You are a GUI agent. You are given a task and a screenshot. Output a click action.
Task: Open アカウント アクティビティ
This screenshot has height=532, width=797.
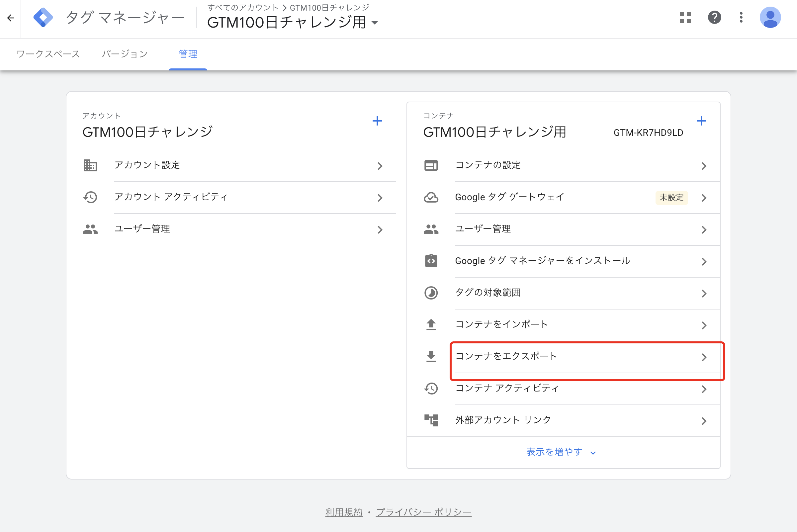(x=239, y=198)
